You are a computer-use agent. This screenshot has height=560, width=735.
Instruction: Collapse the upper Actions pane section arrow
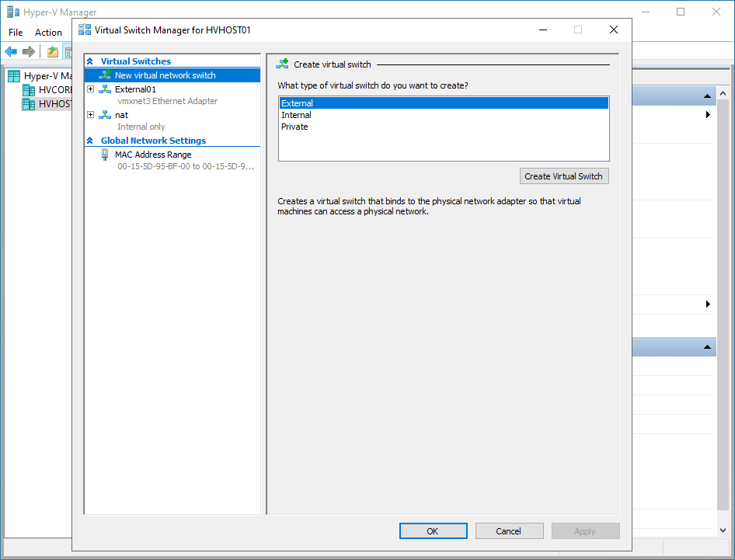(x=707, y=96)
